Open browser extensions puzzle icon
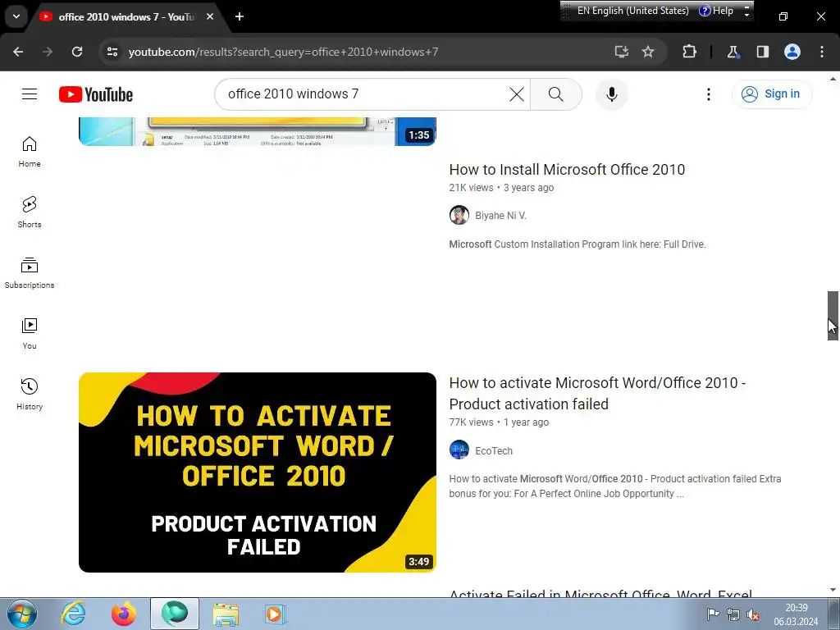This screenshot has width=840, height=630. coord(689,52)
